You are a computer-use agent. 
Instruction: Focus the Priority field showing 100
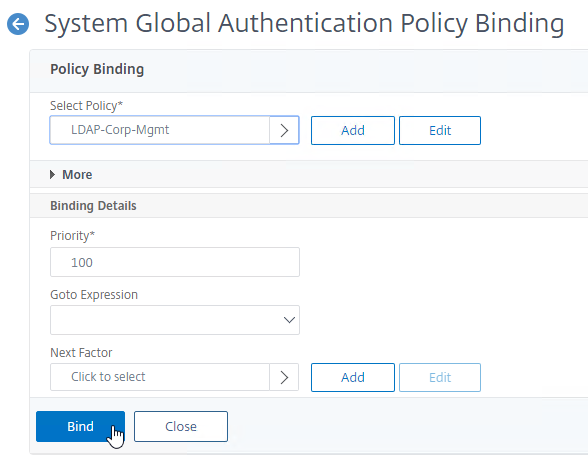[175, 262]
